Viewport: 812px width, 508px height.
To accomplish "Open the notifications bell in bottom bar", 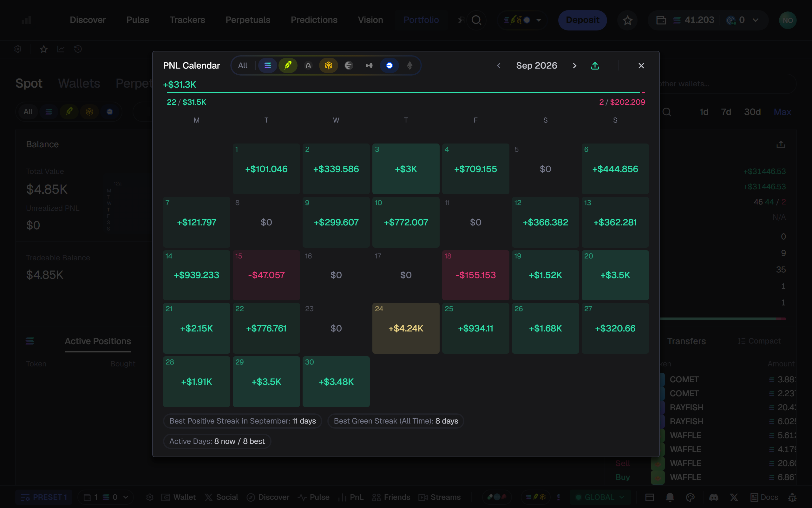I will (670, 497).
